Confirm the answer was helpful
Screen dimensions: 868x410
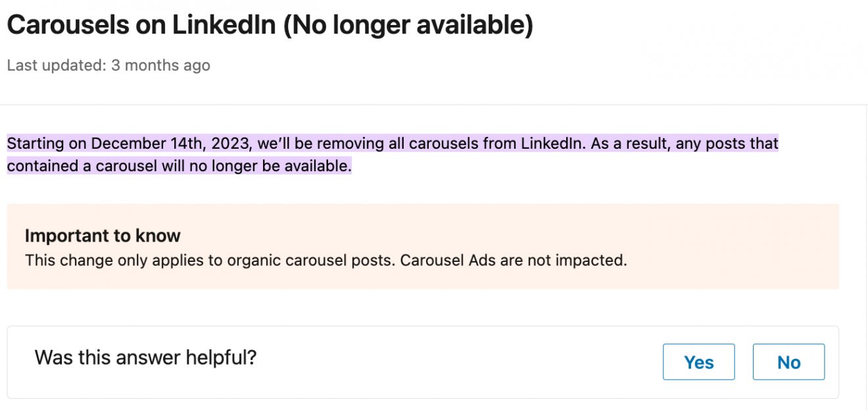point(698,361)
